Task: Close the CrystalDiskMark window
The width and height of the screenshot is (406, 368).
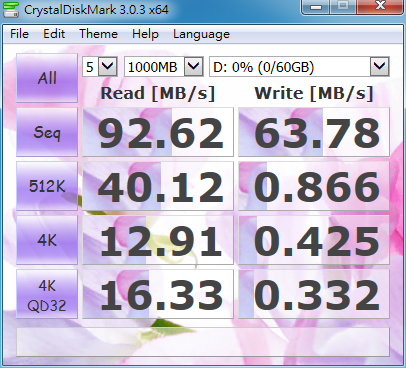Action: (x=380, y=6)
